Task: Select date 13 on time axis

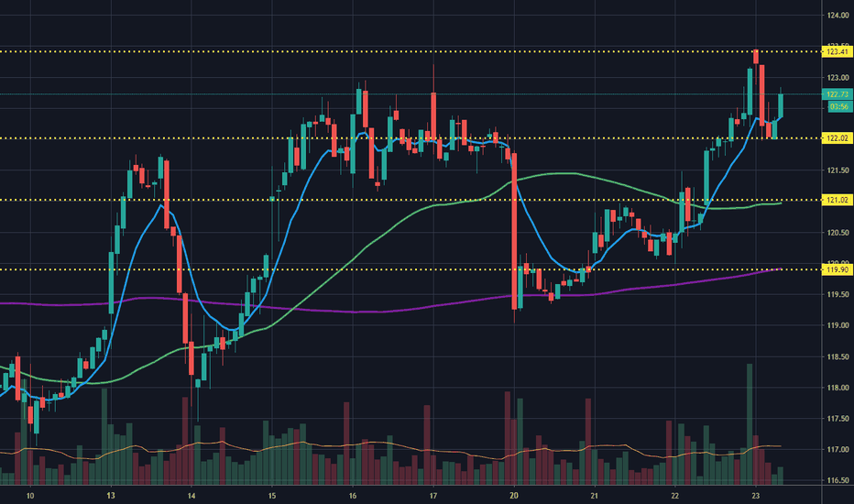Action: coord(111,496)
